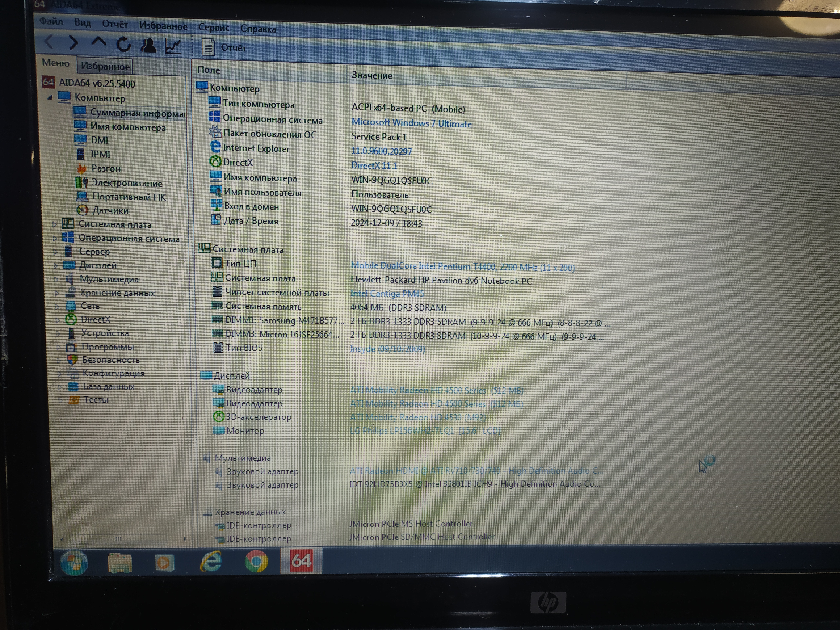Open Mobile DualCore Intel Pentium T4400 link
Screen dimensions: 840x630
[x=463, y=266]
